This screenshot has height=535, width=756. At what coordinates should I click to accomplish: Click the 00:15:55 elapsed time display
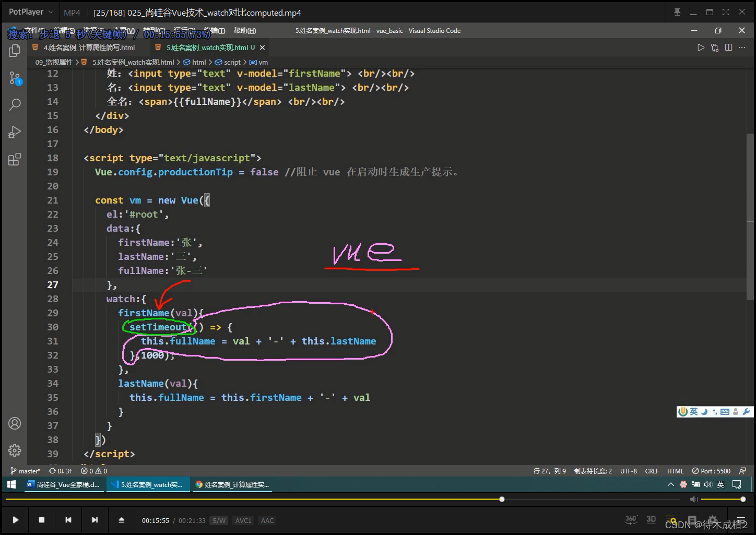[156, 520]
